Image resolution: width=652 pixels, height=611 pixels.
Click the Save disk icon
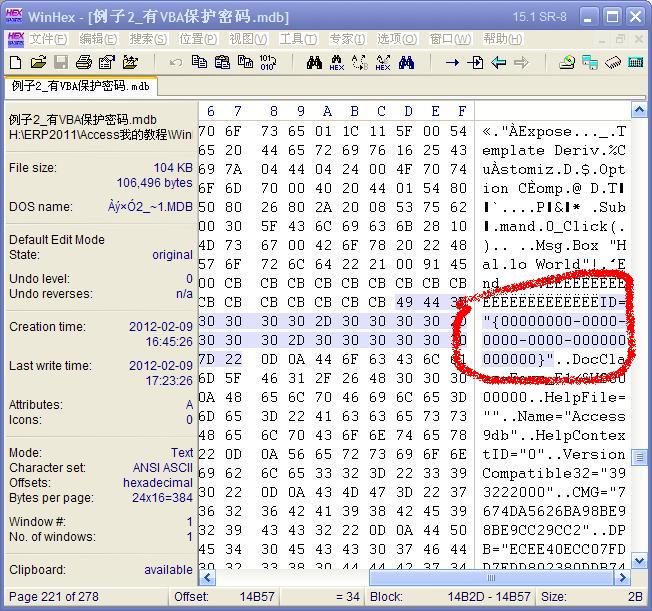point(61,63)
